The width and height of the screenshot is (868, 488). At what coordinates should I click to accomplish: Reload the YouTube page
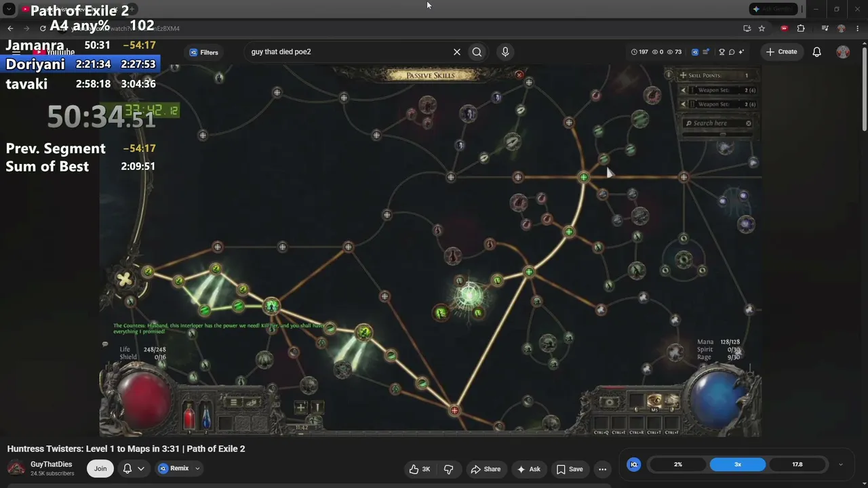pyautogui.click(x=43, y=28)
